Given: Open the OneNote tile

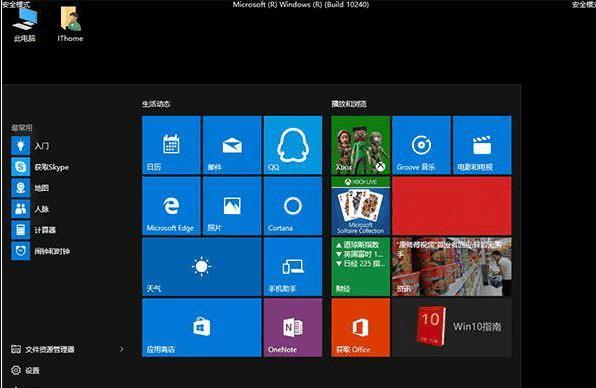Looking at the screenshot, I should 293,327.
